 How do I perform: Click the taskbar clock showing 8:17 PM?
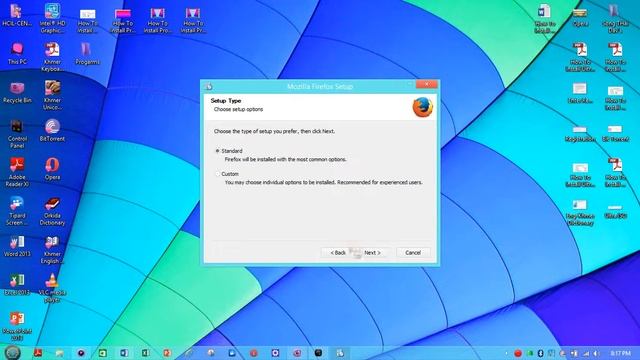tap(621, 353)
